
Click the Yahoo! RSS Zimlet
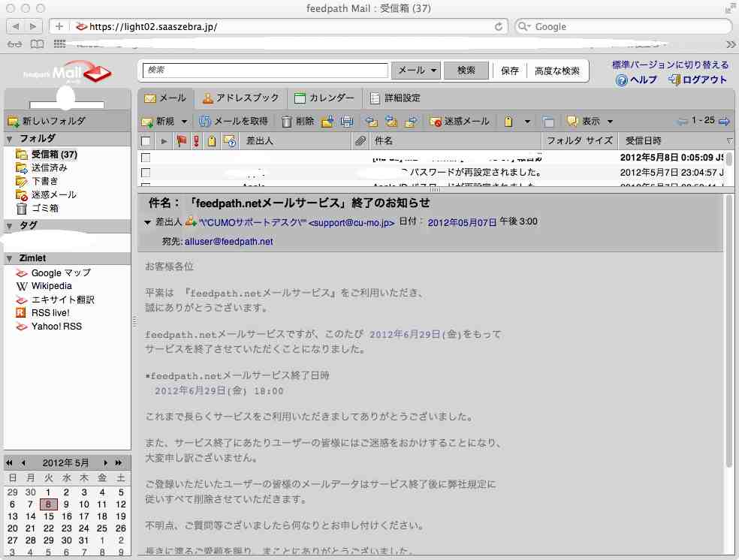tap(56, 327)
